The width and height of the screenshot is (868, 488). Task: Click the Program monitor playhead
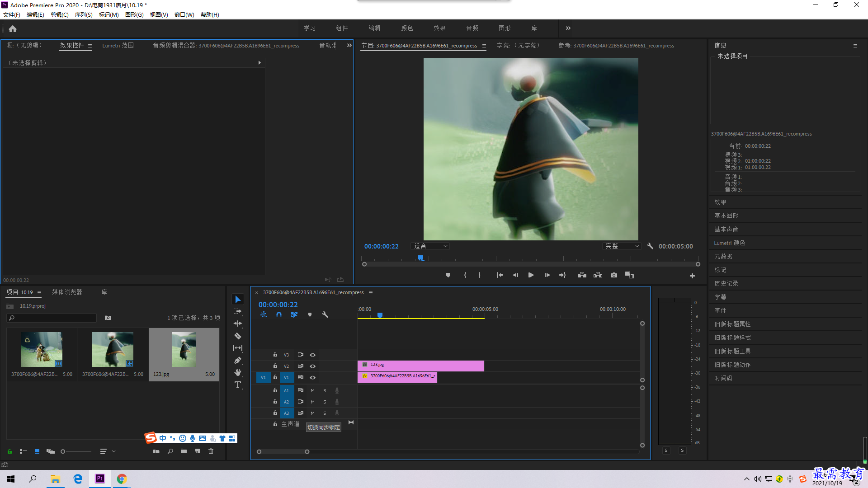[421, 258]
